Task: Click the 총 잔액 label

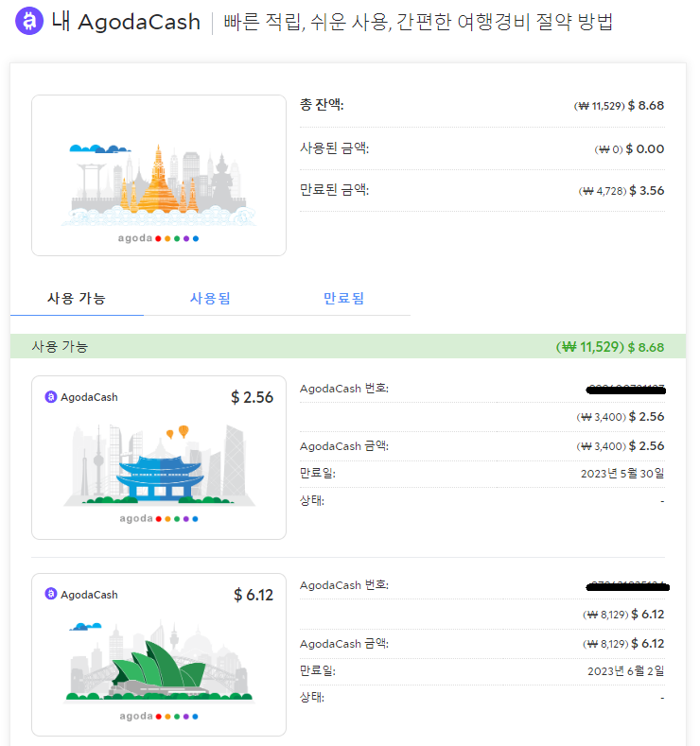Action: pos(322,105)
